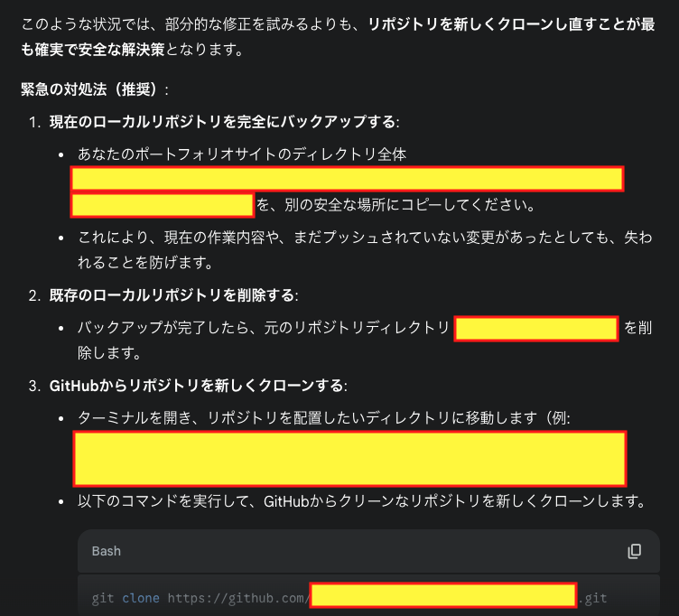Click the large yellow redacted block in step 3
The image size is (679, 616).
click(x=350, y=458)
